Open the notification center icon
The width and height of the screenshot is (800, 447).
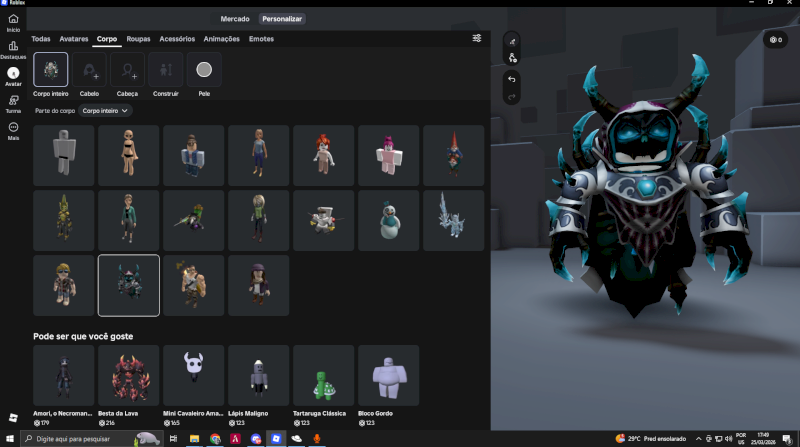pos(787,439)
